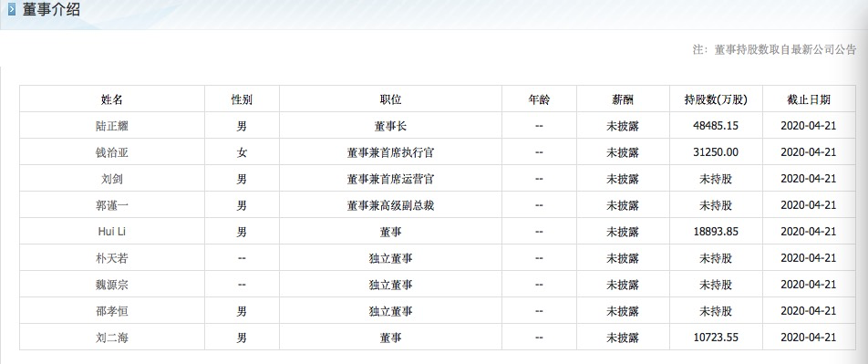Click date 2020-04-21 in 刘二海's row

point(809,338)
